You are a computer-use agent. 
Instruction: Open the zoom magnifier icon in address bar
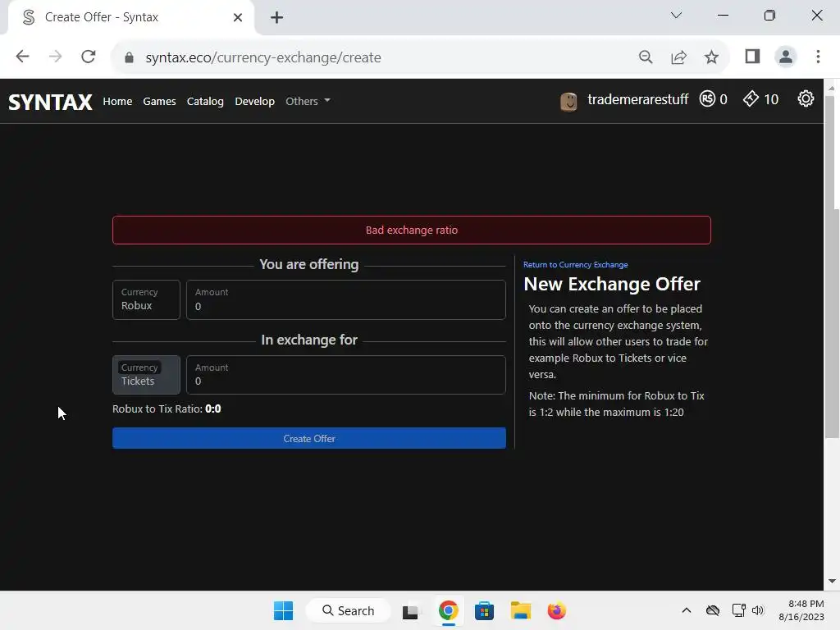pyautogui.click(x=646, y=57)
